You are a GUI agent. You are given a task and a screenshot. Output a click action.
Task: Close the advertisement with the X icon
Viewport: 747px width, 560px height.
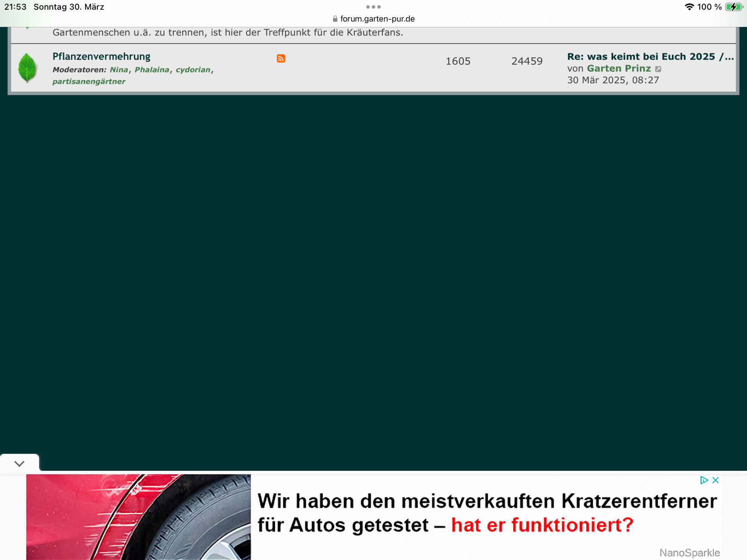tap(716, 480)
